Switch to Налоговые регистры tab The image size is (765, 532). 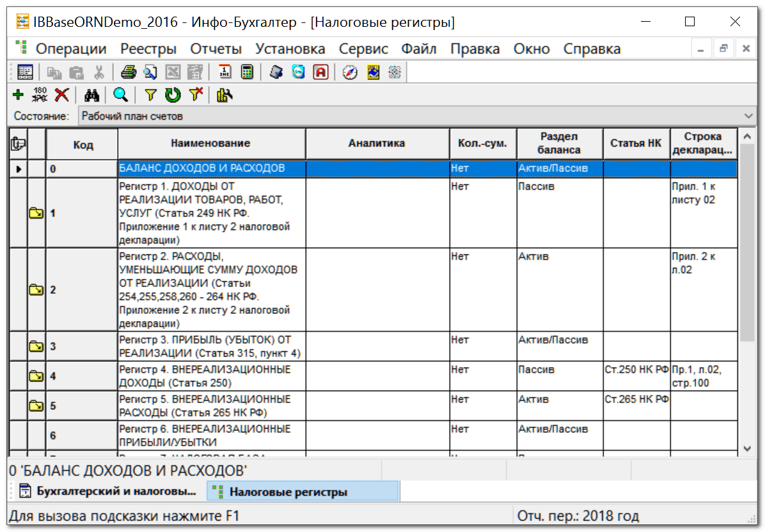pos(303,492)
